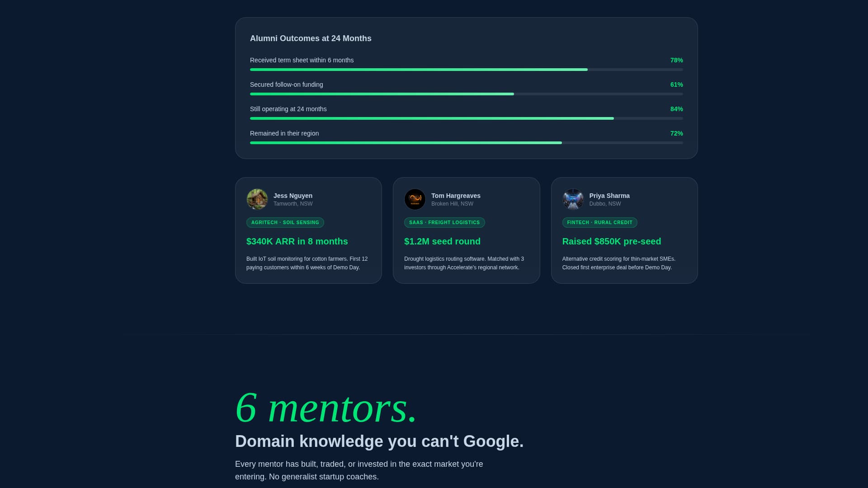The image size is (868, 488).
Task: Click the SaaS · Freight Logistics tag
Action: (x=444, y=222)
